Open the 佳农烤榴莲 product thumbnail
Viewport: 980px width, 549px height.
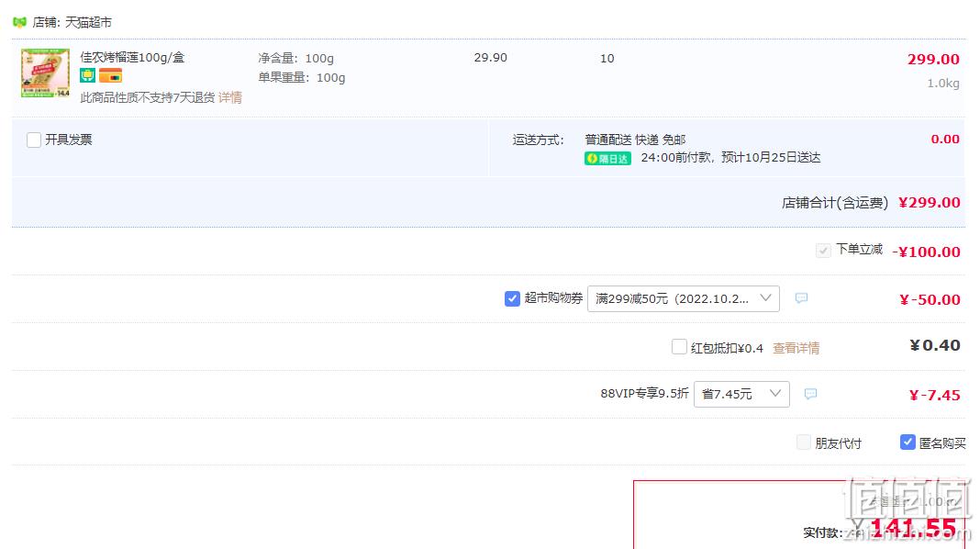pyautogui.click(x=45, y=73)
